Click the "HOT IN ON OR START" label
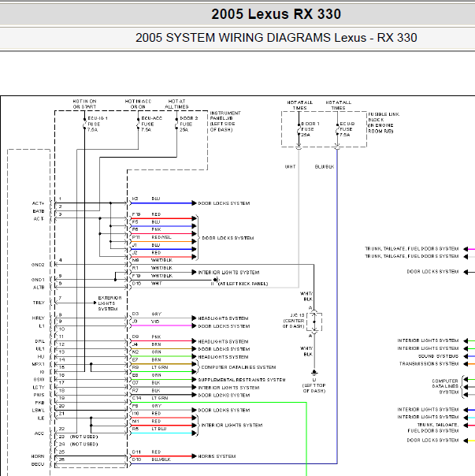Screen dimensions: 475x476 (x=84, y=104)
